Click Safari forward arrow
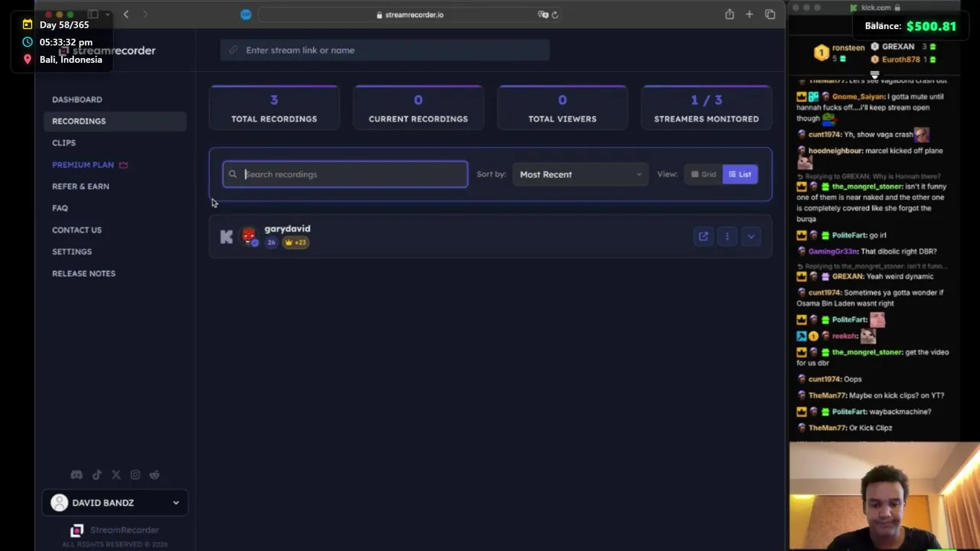 [x=145, y=15]
